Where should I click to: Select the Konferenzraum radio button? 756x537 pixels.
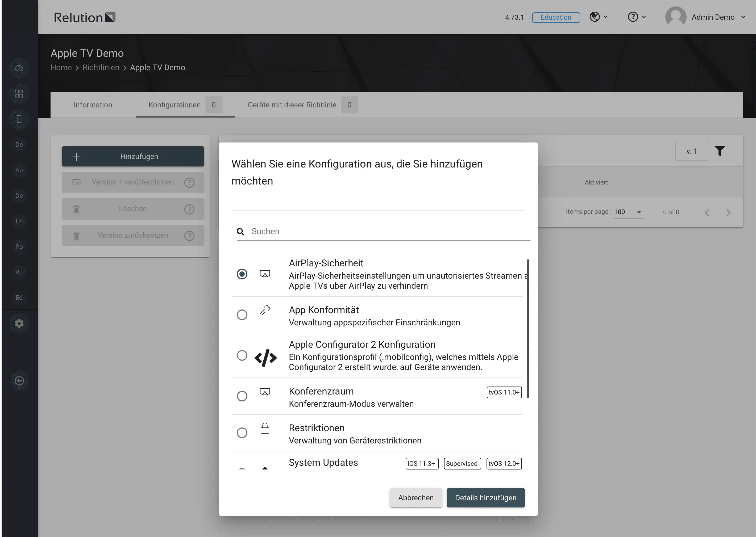242,396
